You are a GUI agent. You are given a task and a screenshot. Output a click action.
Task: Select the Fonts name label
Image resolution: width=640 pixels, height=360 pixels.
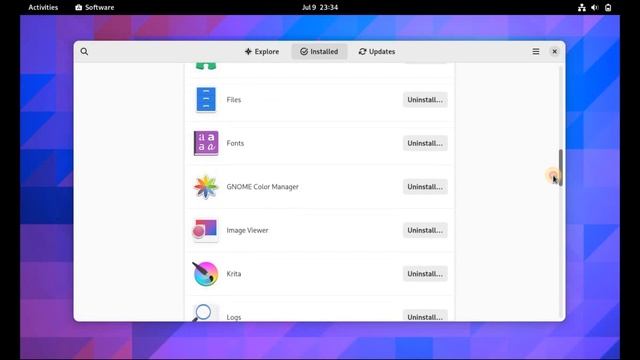coord(235,143)
